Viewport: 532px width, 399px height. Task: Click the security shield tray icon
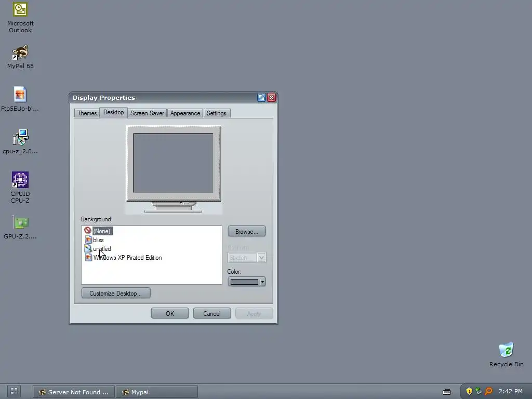(x=469, y=391)
